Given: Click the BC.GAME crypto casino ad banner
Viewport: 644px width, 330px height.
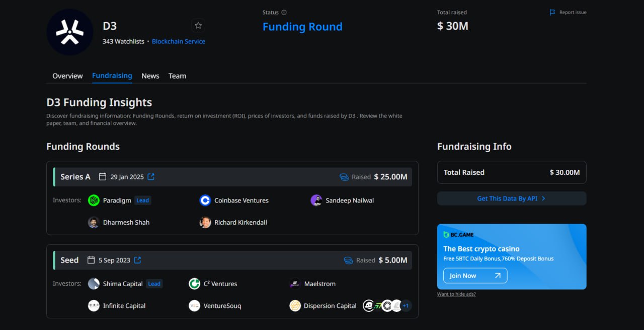Looking at the screenshot, I should point(512,256).
